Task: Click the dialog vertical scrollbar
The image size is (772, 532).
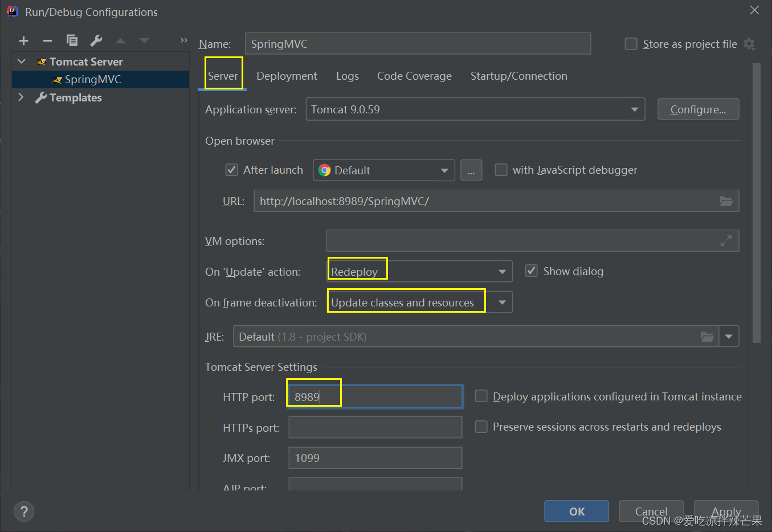Action: [x=757, y=203]
